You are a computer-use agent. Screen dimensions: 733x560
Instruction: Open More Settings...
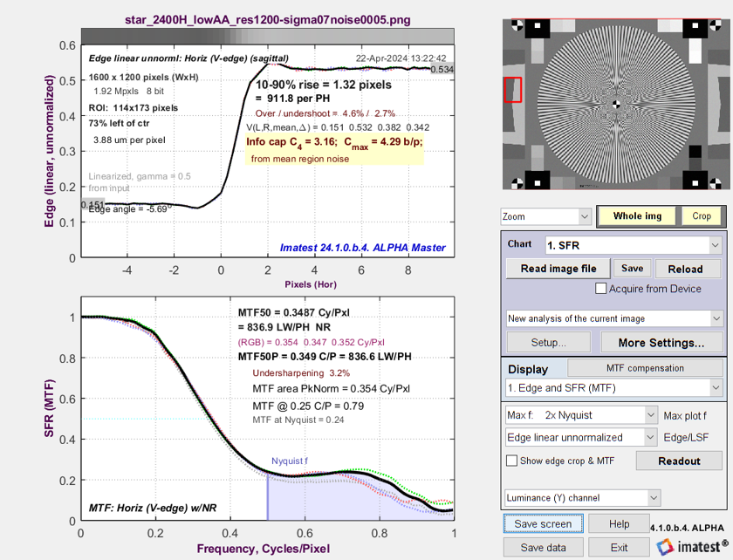pos(661,343)
